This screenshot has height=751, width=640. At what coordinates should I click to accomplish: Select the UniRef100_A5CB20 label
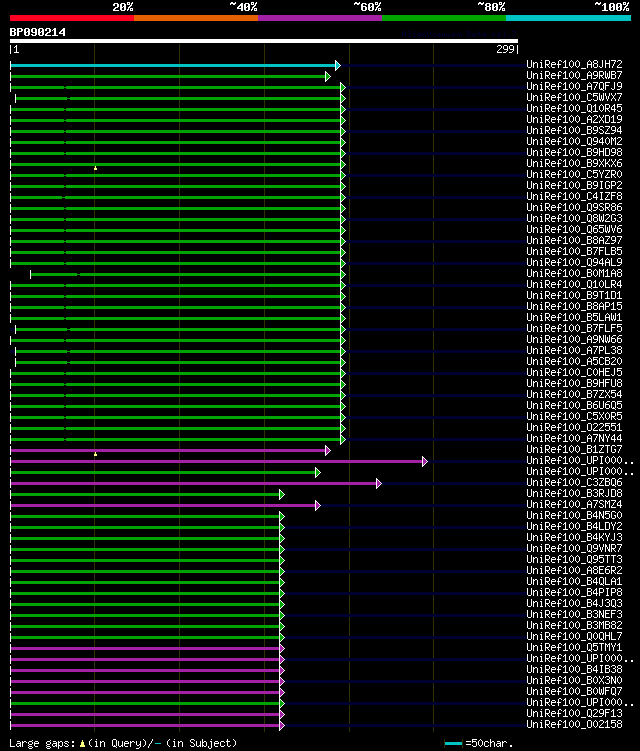coord(574,362)
